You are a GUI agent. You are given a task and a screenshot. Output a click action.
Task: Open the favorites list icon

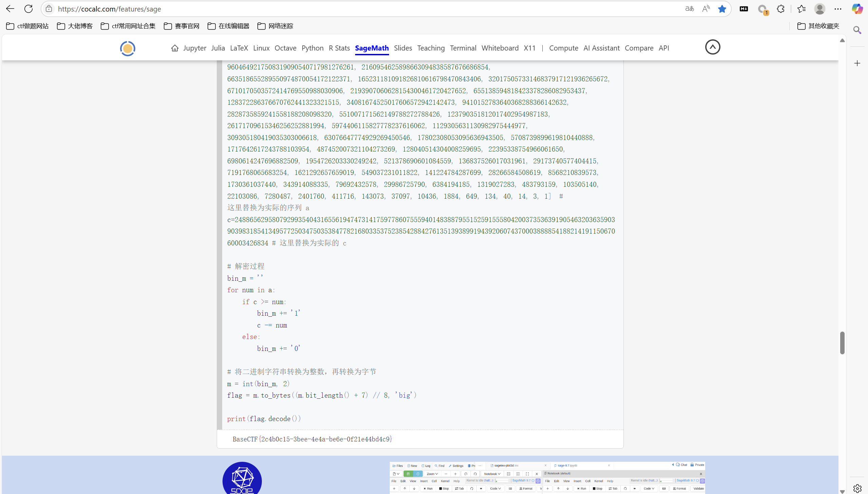802,9
